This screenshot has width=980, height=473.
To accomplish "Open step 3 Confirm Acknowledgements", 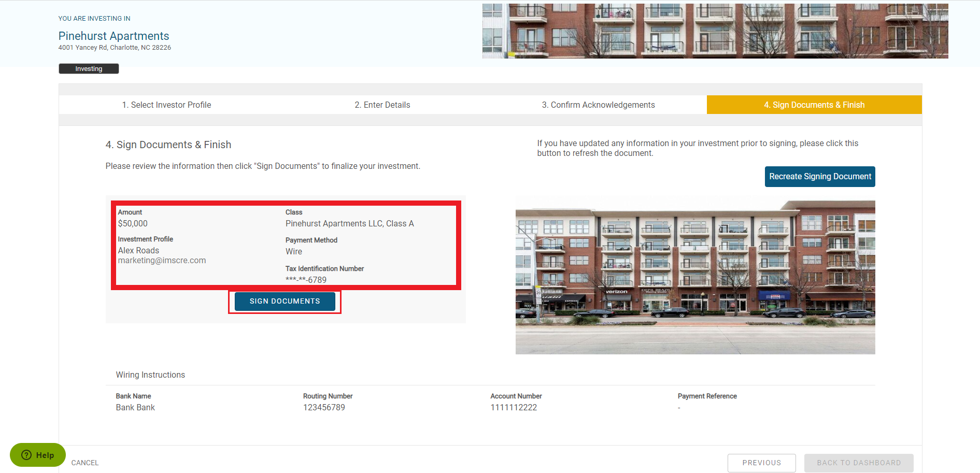I will (598, 105).
